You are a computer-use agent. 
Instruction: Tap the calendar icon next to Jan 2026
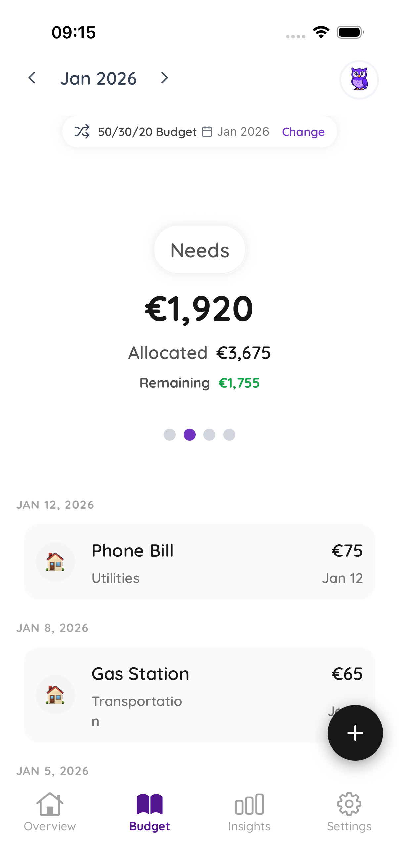coord(207,132)
